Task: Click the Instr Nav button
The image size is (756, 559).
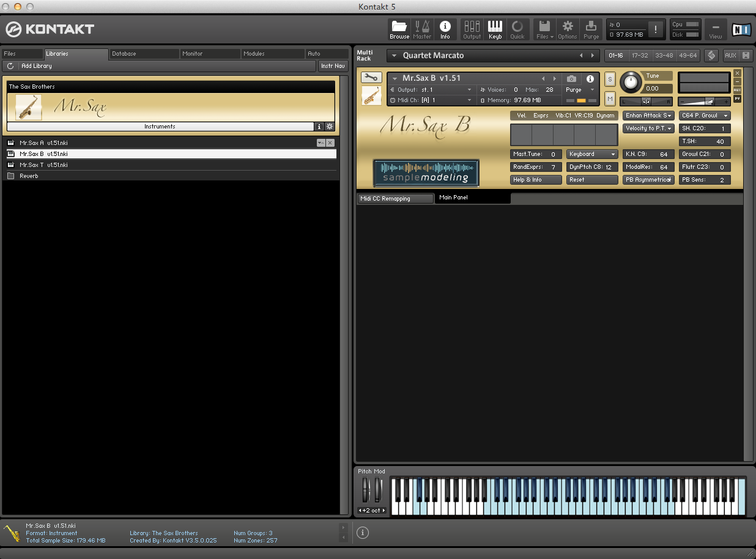Action: pyautogui.click(x=333, y=66)
